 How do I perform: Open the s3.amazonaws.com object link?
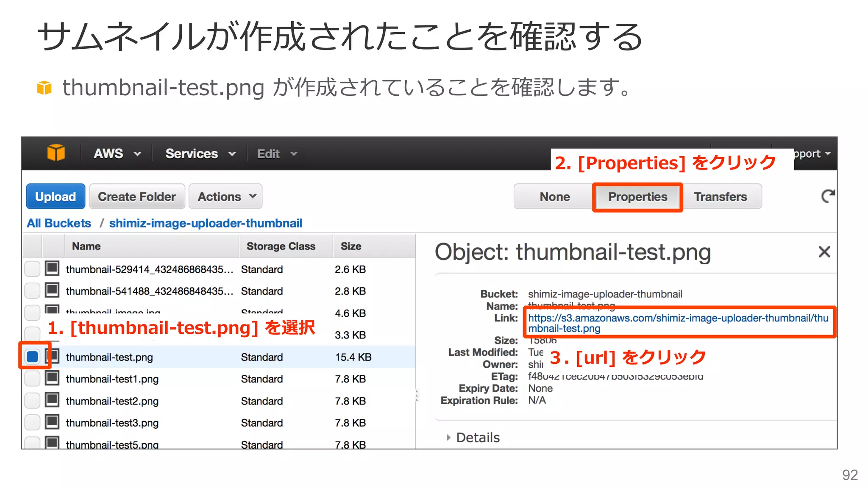pos(678,323)
